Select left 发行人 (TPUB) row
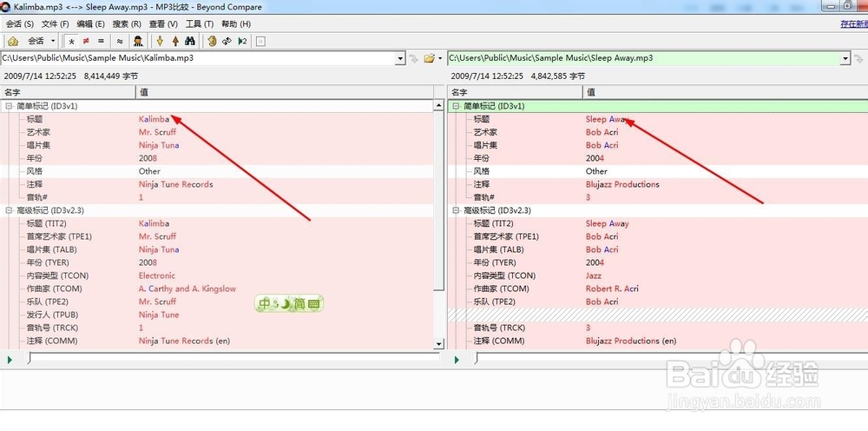868x431 pixels. coord(217,315)
